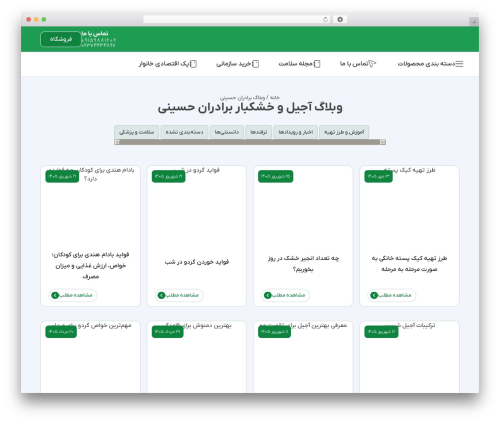Click the date badge on the مهم‌ترین خواص گردو card

point(61,332)
